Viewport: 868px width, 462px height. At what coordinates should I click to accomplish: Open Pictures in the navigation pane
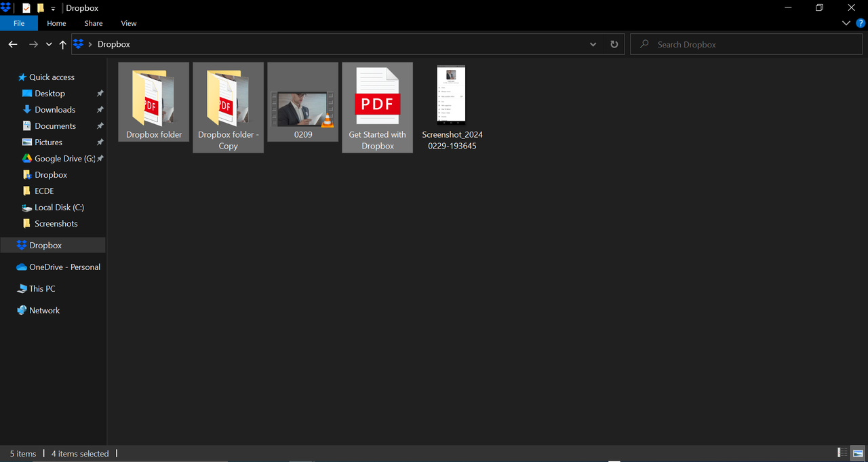[x=48, y=142]
